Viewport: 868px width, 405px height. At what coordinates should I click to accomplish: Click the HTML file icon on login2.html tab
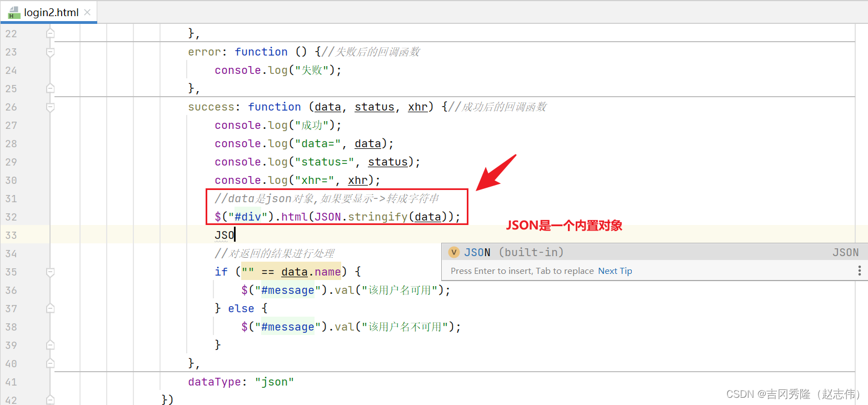14,12
